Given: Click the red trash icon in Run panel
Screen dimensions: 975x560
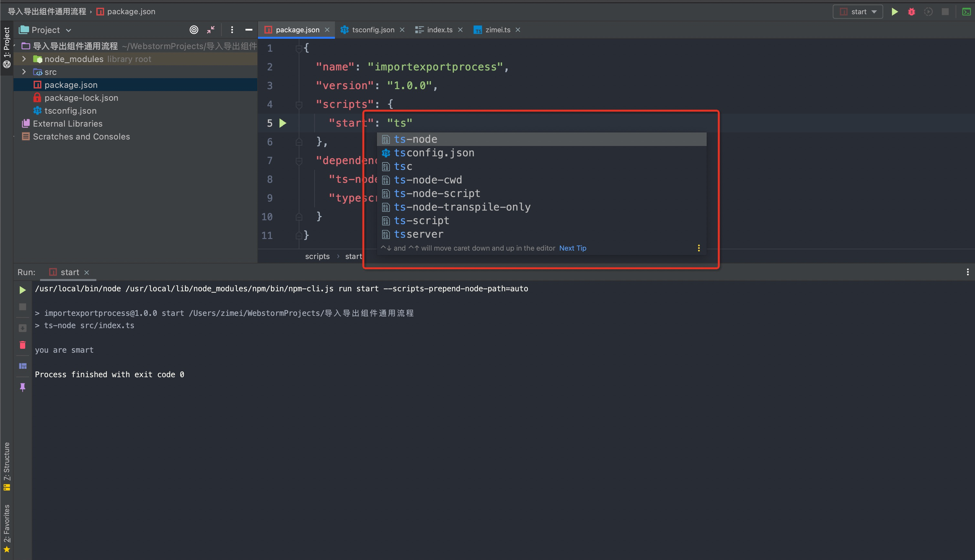Looking at the screenshot, I should pos(23,345).
